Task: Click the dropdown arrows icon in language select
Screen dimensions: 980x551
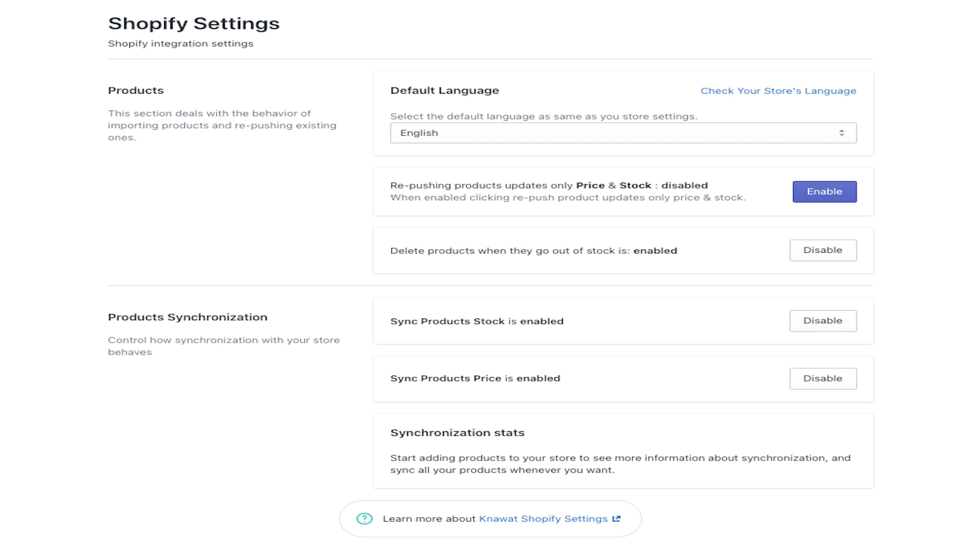Action: click(x=842, y=133)
